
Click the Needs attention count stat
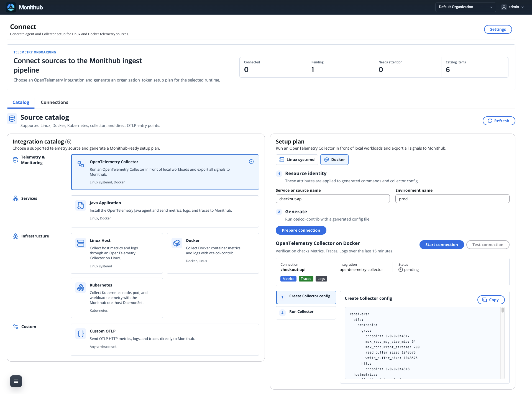(x=408, y=67)
